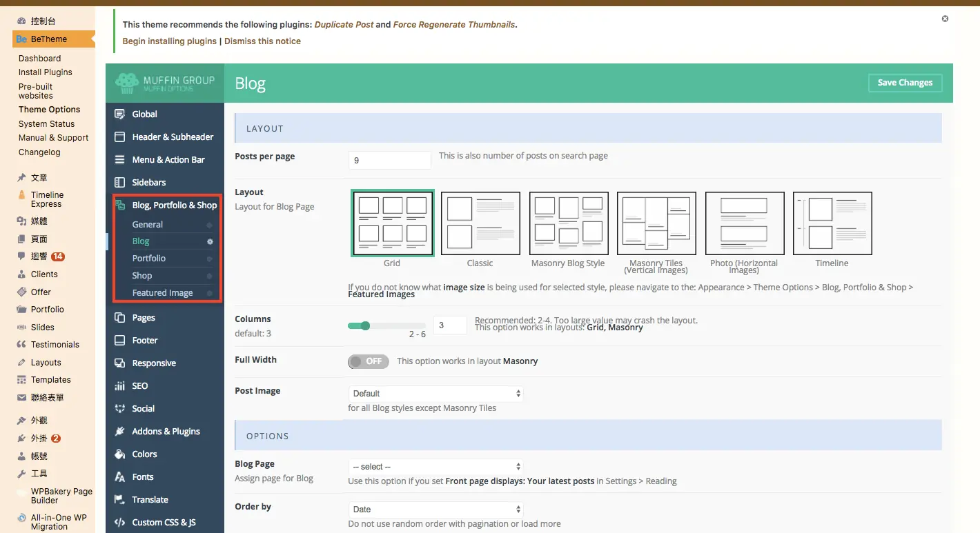The image size is (980, 533).
Task: Select the Timeline blog layout
Action: point(832,223)
